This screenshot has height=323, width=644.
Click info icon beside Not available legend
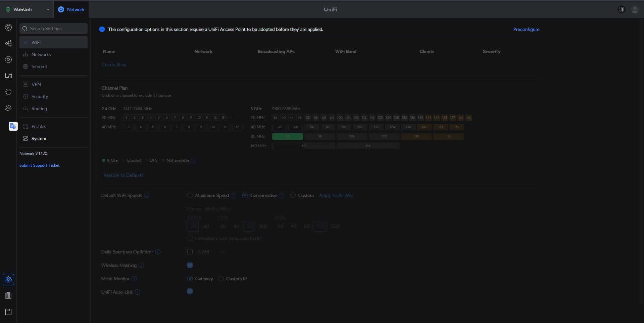tap(193, 160)
